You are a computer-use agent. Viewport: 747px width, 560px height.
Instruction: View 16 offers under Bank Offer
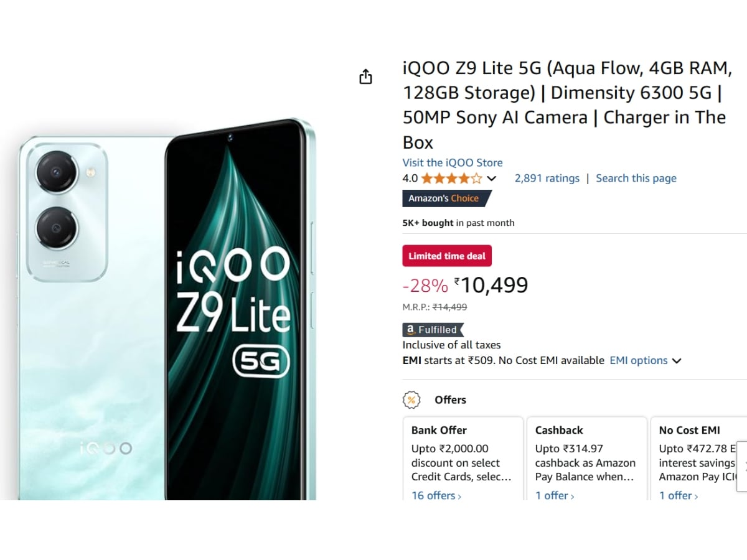pos(436,495)
